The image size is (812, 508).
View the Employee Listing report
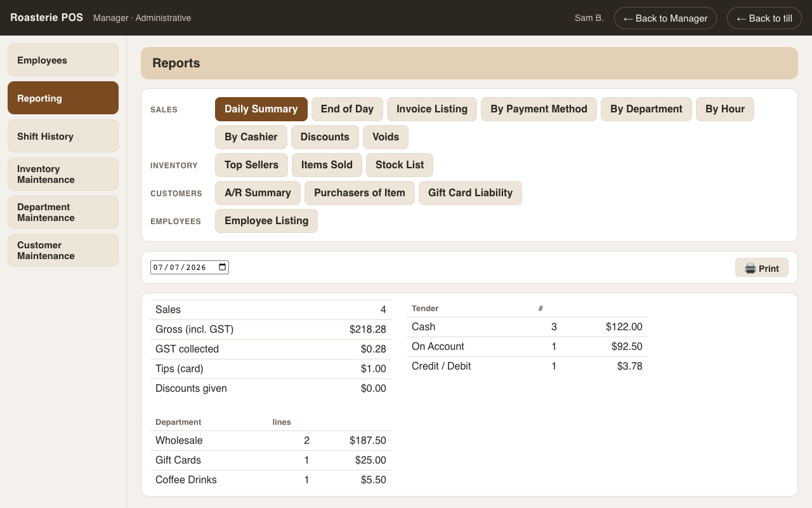(266, 221)
